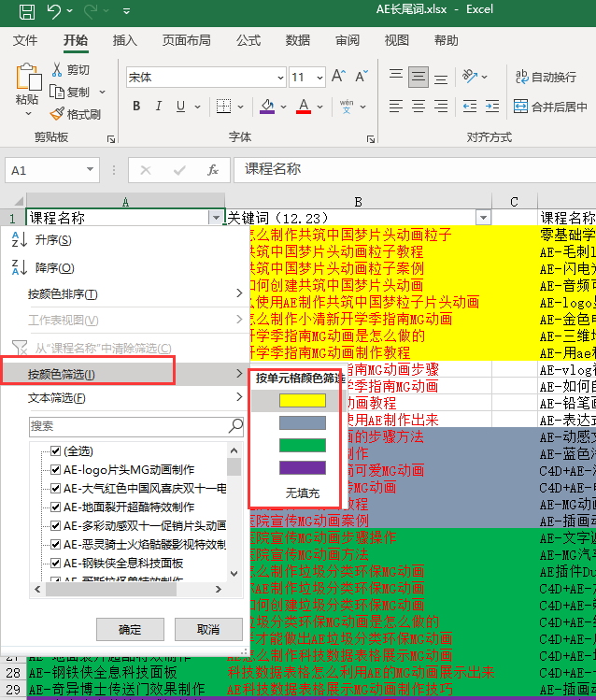Screen dimensions: 596x700
Task: Open the 文件 tab
Action: [x=25, y=40]
